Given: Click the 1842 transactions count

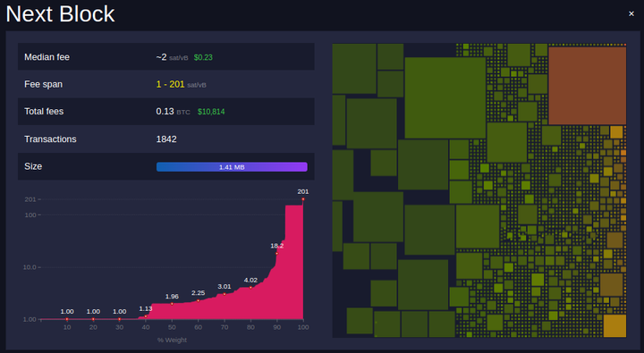Looking at the screenshot, I should [166, 139].
